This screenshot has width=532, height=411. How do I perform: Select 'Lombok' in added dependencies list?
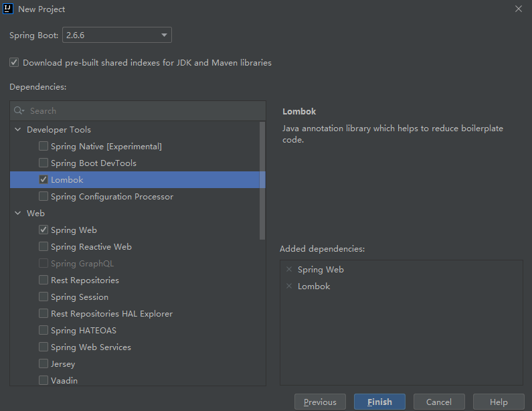pyautogui.click(x=314, y=286)
